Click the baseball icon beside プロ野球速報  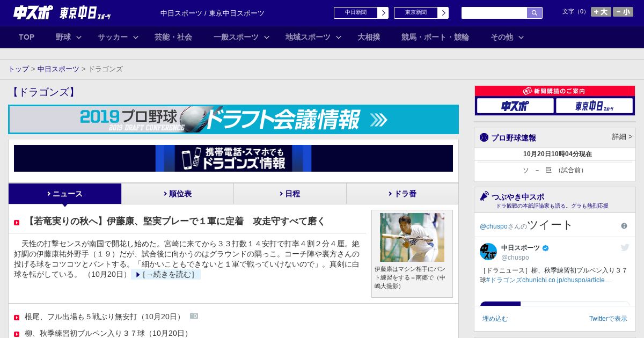point(484,137)
